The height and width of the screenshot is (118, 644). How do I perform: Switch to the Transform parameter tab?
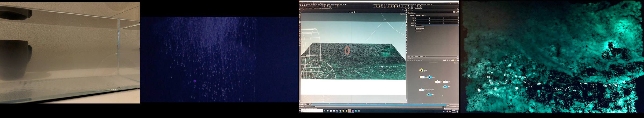[x=409, y=14]
